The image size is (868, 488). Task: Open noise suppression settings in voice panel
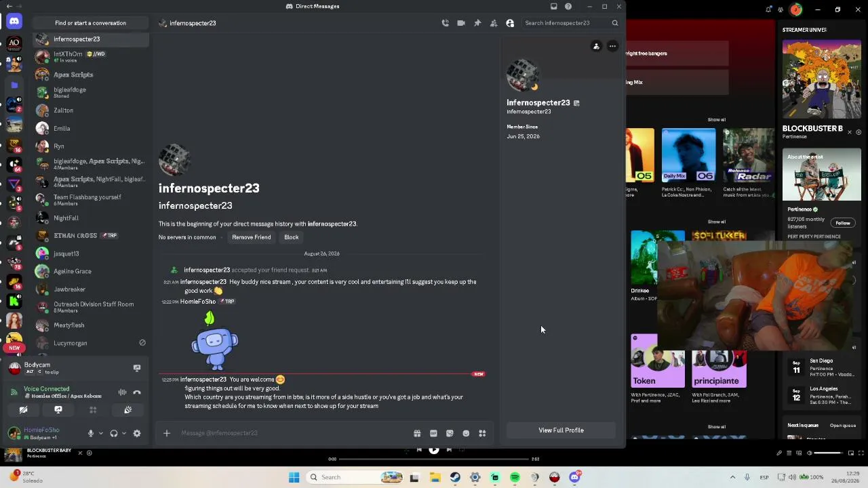pyautogui.click(x=122, y=392)
